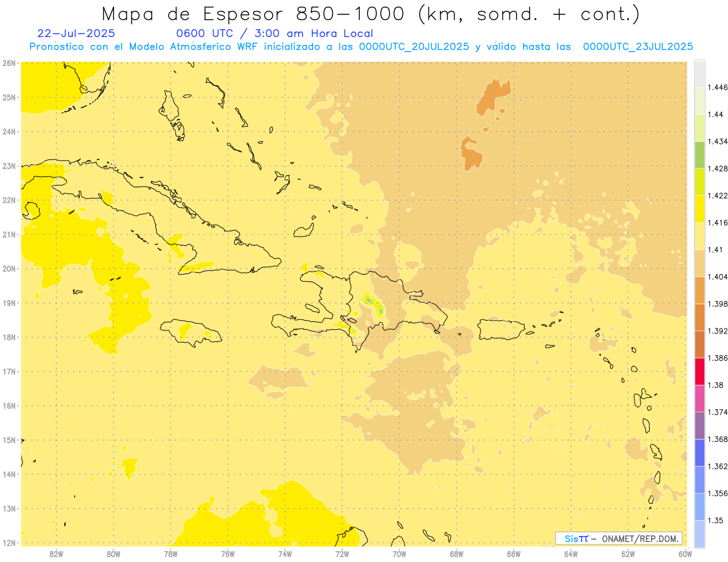Click the '12N' latitude label

pos(8,543)
